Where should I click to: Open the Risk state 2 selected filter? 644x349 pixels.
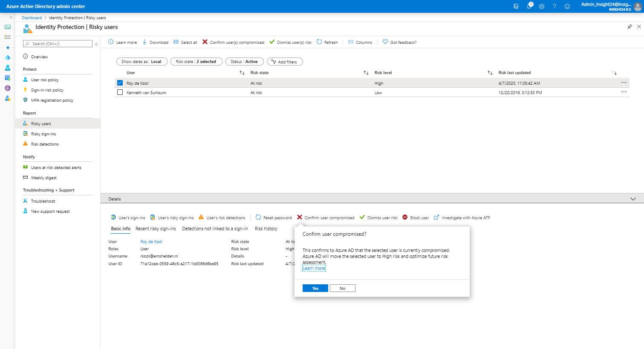point(196,62)
